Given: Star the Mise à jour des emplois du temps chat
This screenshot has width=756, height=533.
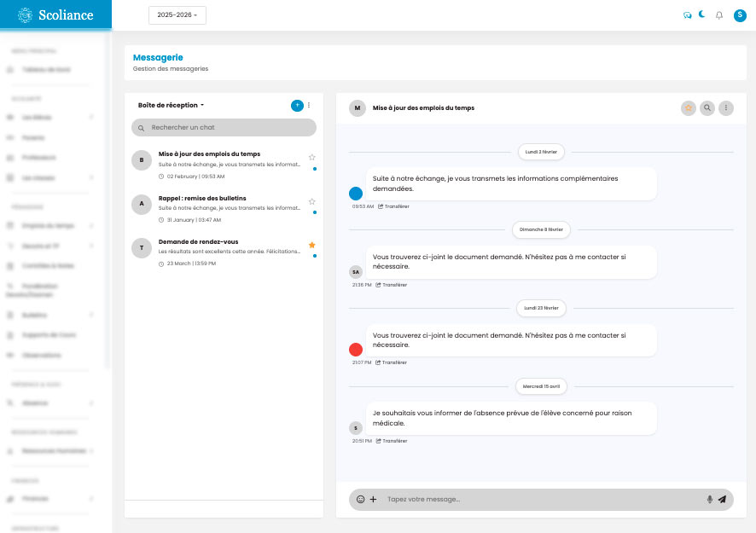Looking at the screenshot, I should click(x=312, y=157).
